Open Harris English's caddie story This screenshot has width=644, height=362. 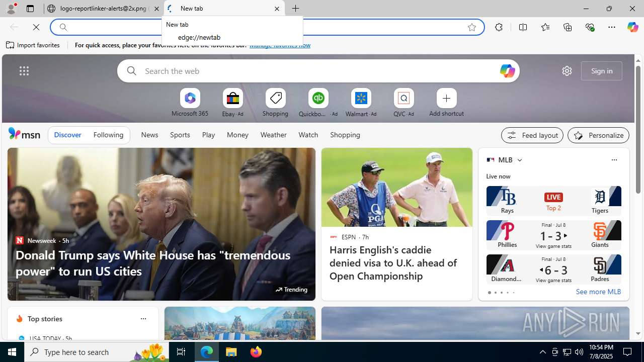click(393, 262)
